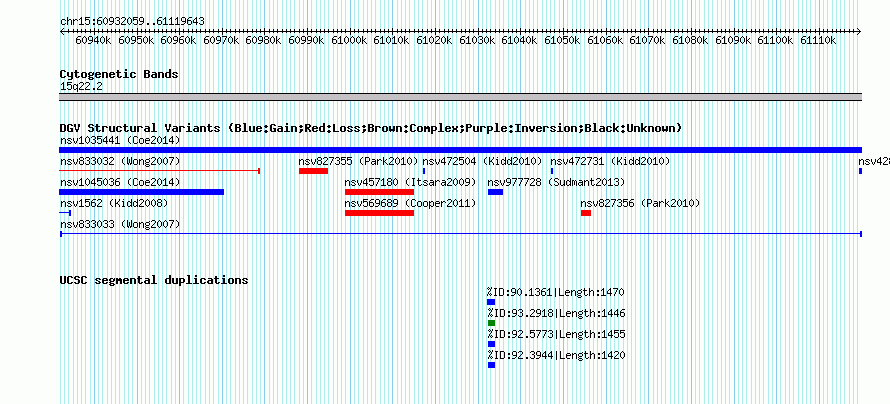Select the blue nsv1045036 gain bar
Image resolution: width=890 pixels, height=404 pixels.
click(x=141, y=192)
